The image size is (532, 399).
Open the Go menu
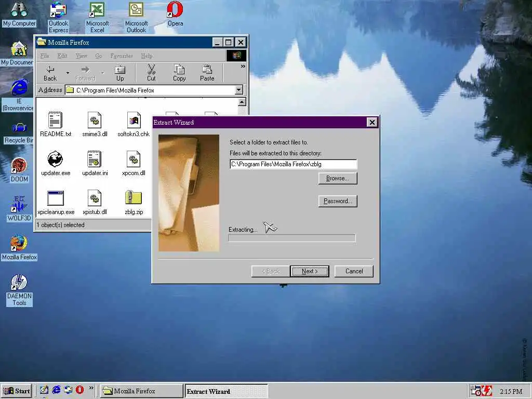click(x=98, y=56)
